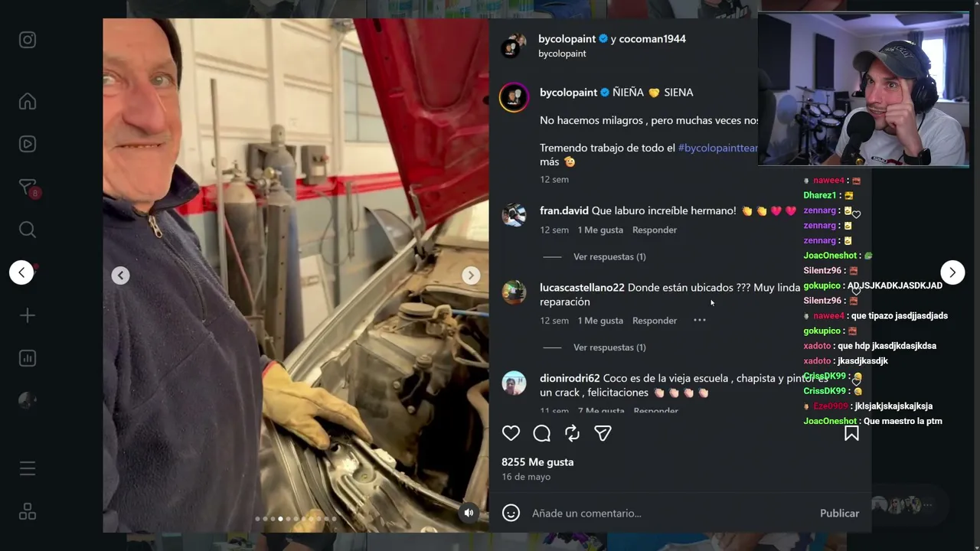The width and height of the screenshot is (980, 551).
Task: Reply to fran.david's comment with Responder
Action: (x=655, y=230)
